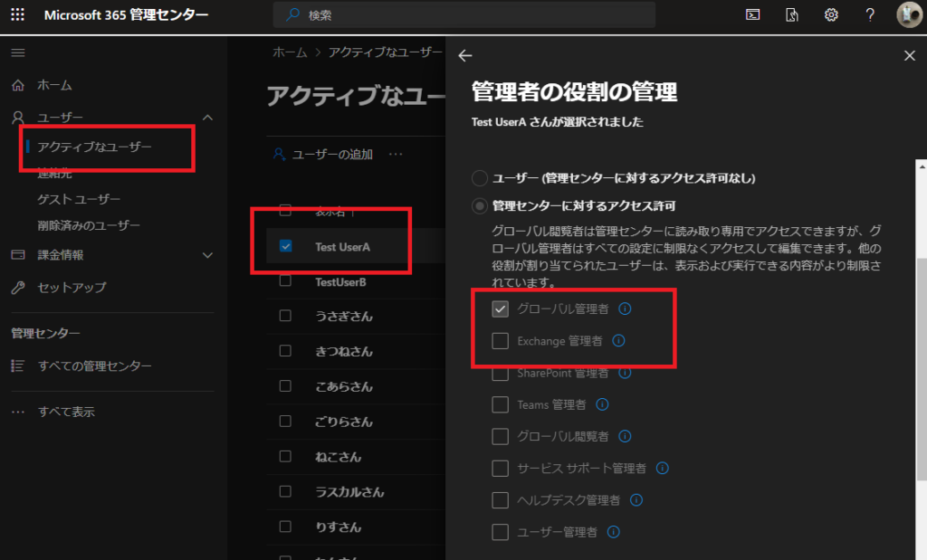This screenshot has width=927, height=560.
Task: Select the TestUserB row checkbox
Action: [285, 280]
